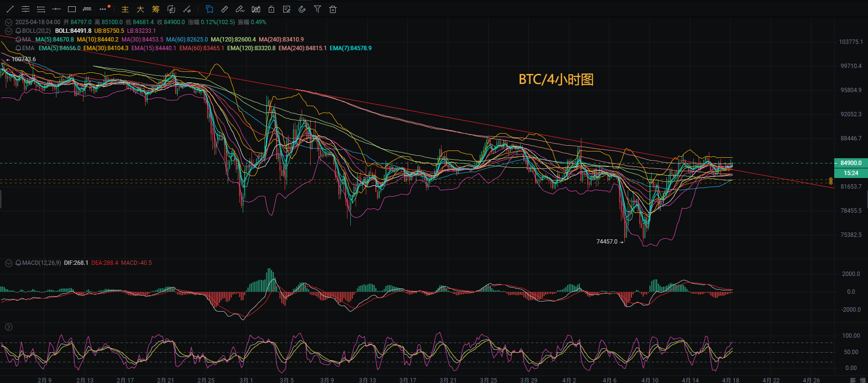Collapse the MACD panel chevron

[x=8, y=263]
